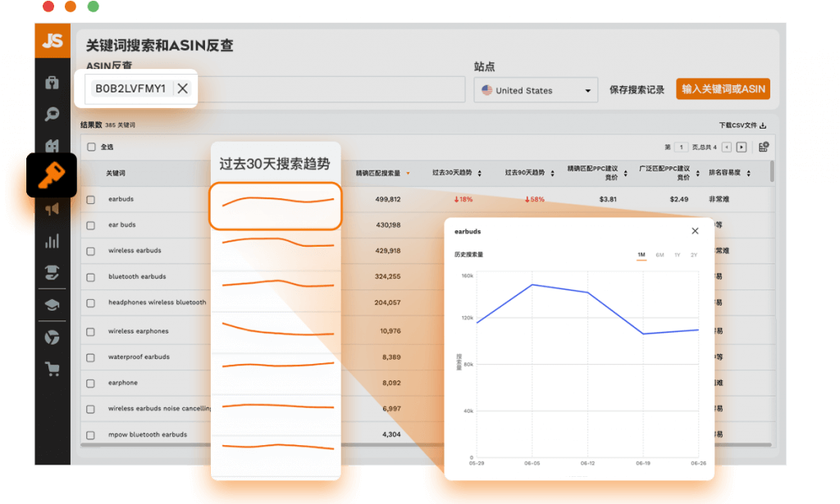This screenshot has width=840, height=504.
Task: Click save search history link
Action: tap(637, 90)
